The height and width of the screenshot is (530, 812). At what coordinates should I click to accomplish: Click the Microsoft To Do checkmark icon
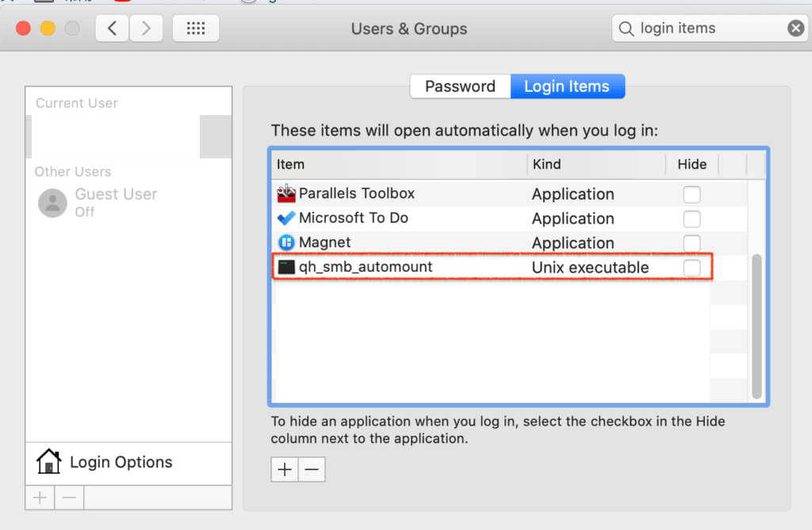(285, 218)
